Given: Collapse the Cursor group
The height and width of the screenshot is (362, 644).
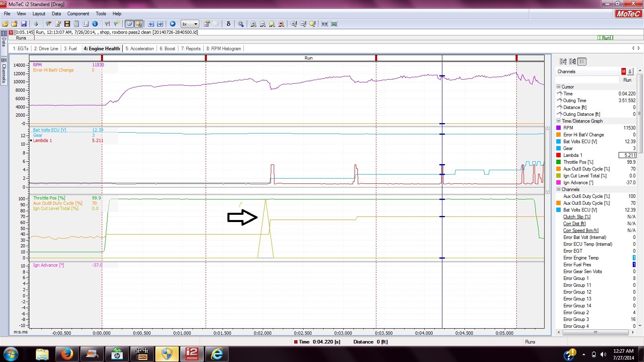Looking at the screenshot, I should tap(558, 86).
